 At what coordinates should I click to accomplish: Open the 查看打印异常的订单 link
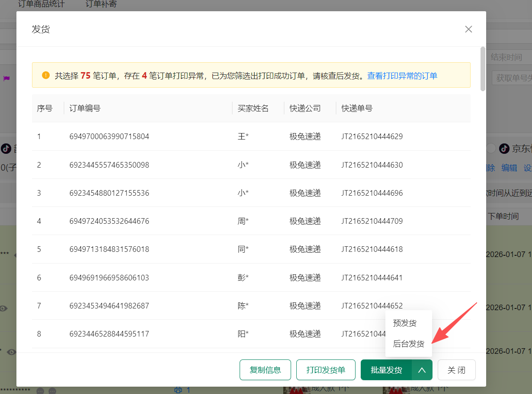[x=402, y=76]
